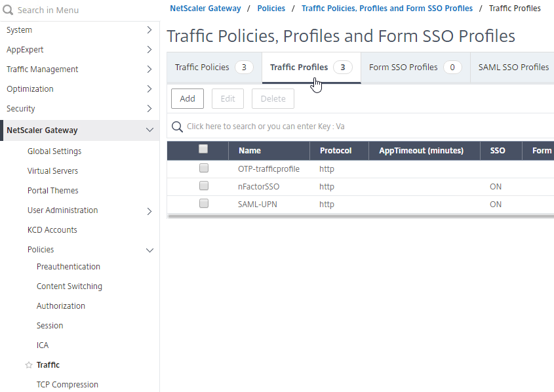
Task: Click the horizontal table scrollbar
Action: 361,216
